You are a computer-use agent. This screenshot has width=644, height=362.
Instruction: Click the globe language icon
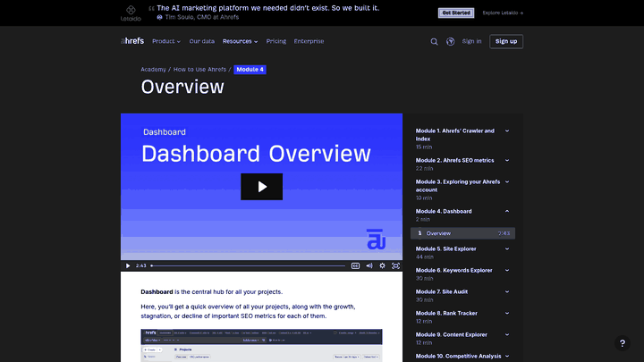click(451, 41)
